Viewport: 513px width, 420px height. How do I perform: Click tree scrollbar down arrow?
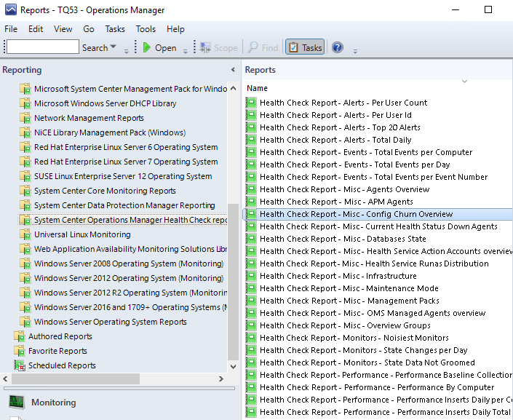(234, 367)
